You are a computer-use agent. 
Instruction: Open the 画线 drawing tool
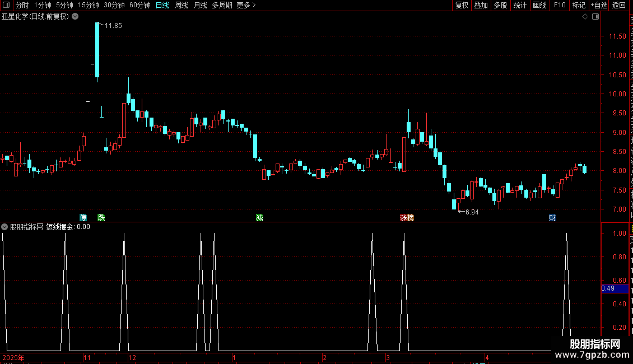[x=540, y=5]
